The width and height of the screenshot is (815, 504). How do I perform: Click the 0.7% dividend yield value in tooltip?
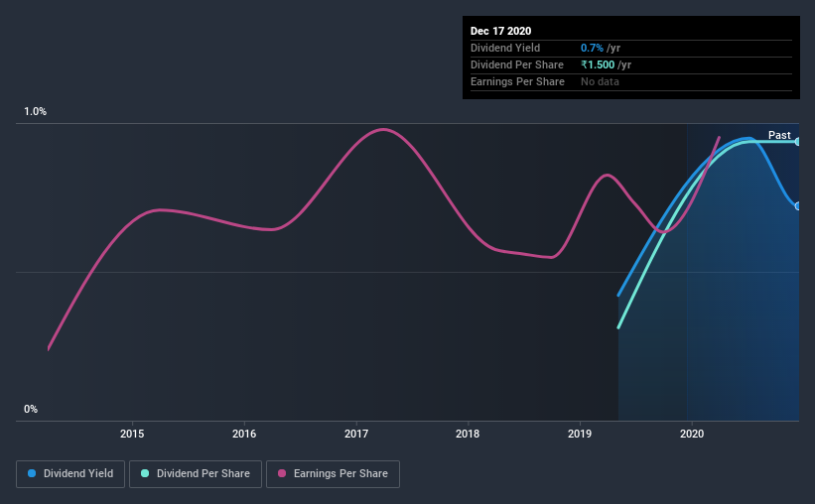[x=592, y=48]
